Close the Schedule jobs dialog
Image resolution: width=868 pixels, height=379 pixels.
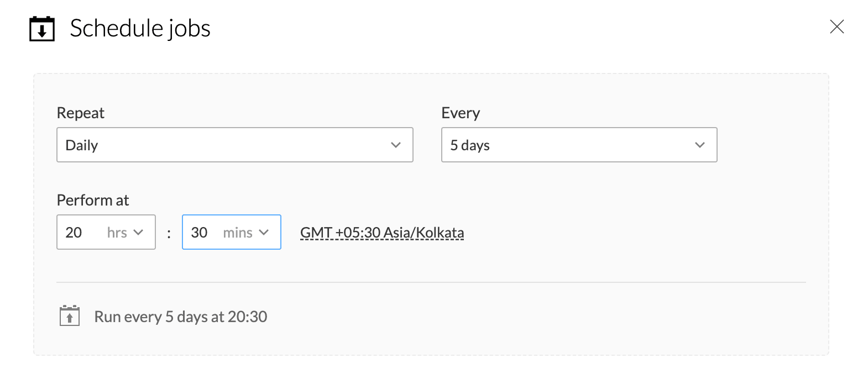point(836,27)
